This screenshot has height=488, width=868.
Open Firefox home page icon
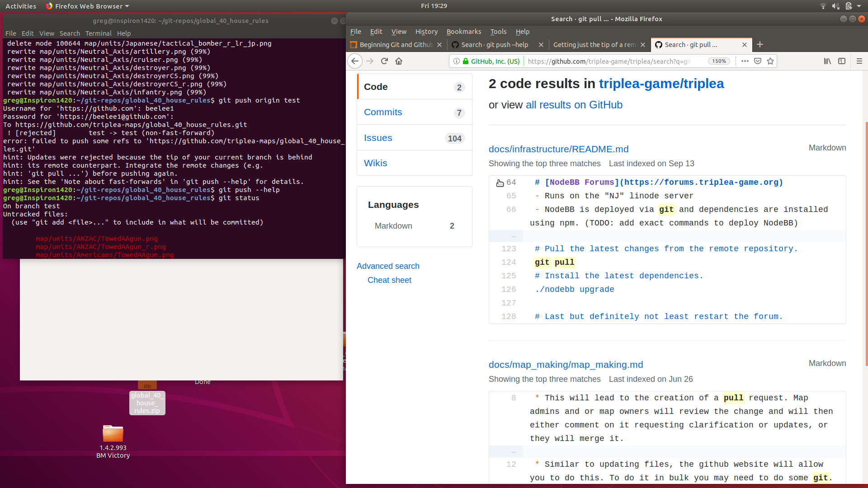pyautogui.click(x=399, y=61)
